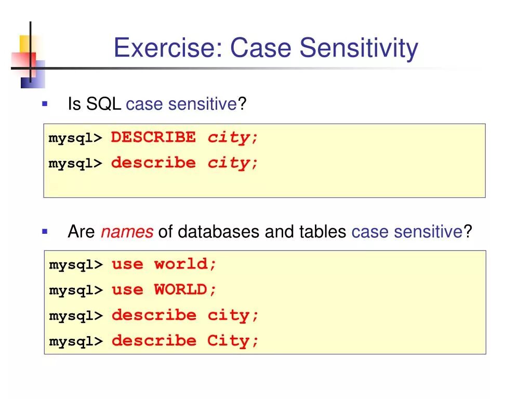Image resolution: width=532 pixels, height=399 pixels.
Task: Click the lowercase 'describe city;' in first box
Action: pos(184,163)
